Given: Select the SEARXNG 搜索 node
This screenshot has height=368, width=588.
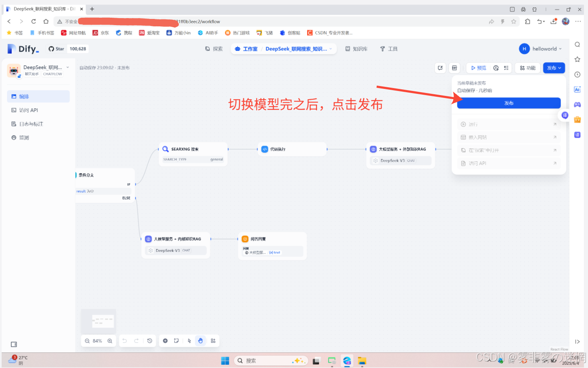Looking at the screenshot, I should tap(193, 154).
